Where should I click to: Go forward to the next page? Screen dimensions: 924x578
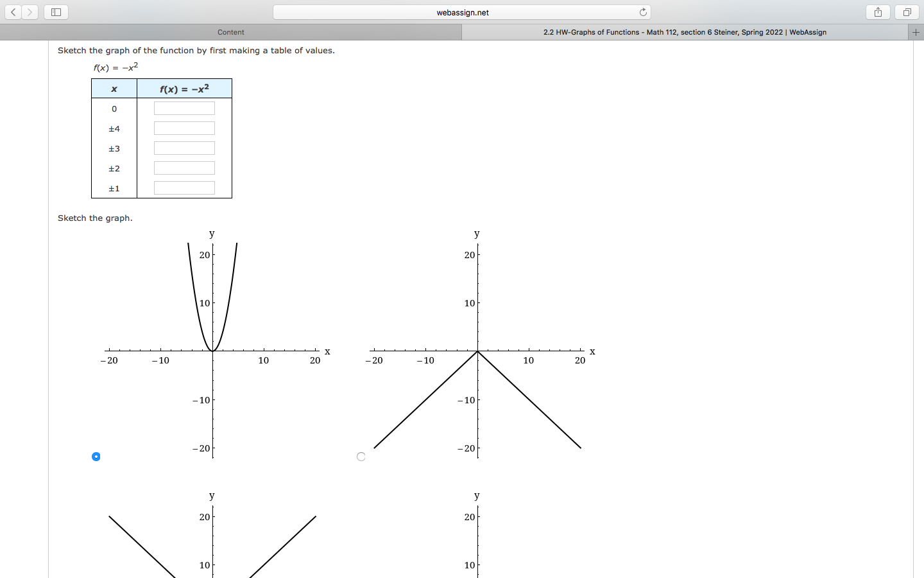30,12
